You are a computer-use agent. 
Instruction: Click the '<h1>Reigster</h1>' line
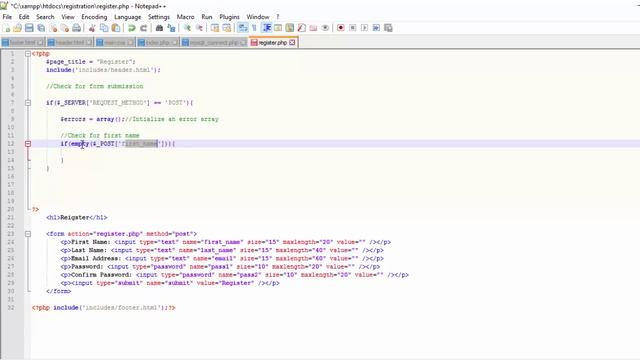pos(77,218)
